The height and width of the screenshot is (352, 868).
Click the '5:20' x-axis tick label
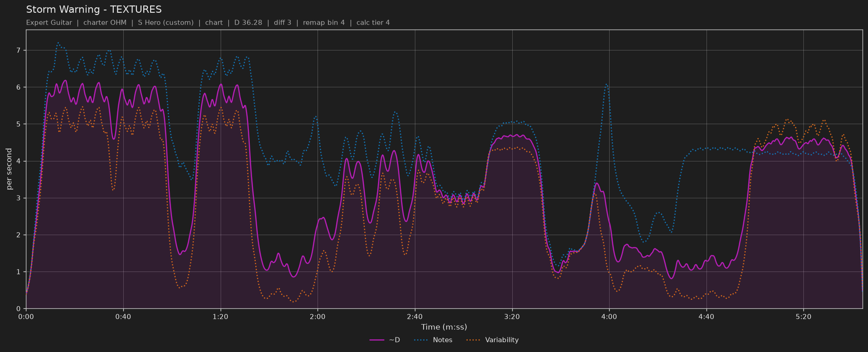pos(803,317)
